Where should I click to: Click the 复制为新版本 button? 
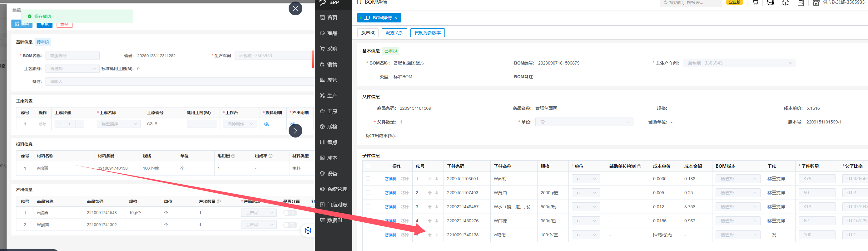coord(427,33)
